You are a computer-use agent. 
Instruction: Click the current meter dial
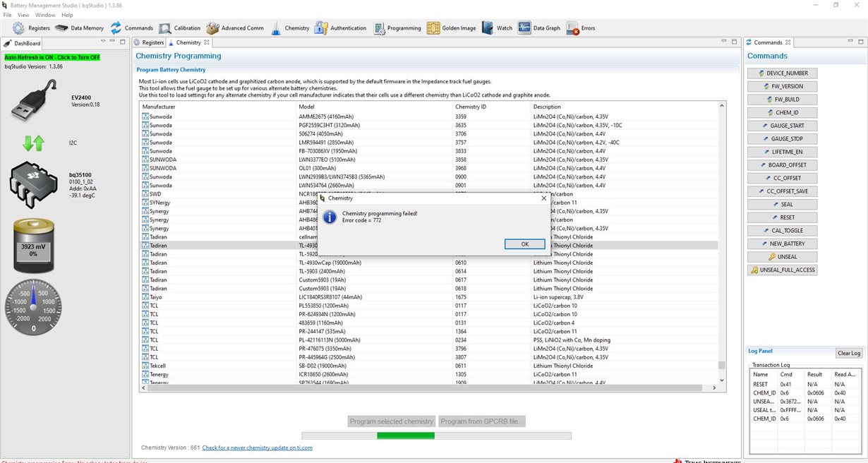coord(33,307)
